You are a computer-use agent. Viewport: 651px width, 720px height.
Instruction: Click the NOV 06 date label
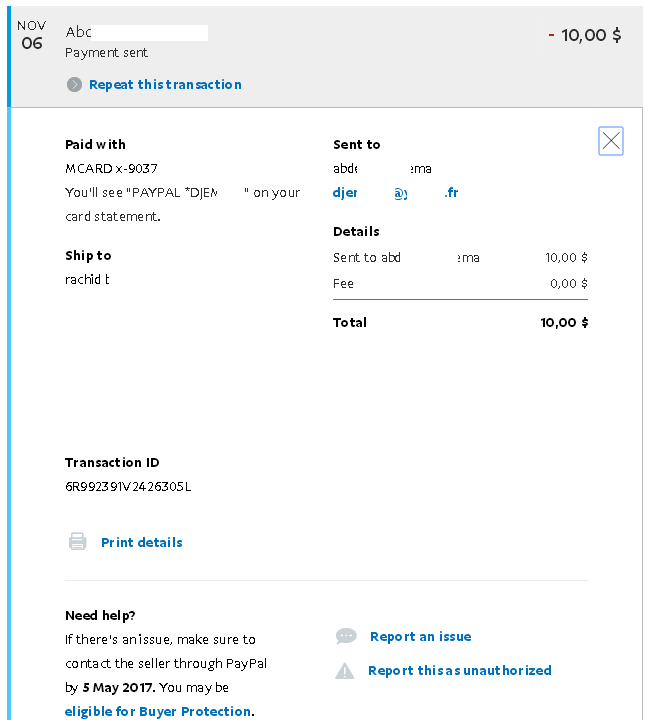point(32,35)
